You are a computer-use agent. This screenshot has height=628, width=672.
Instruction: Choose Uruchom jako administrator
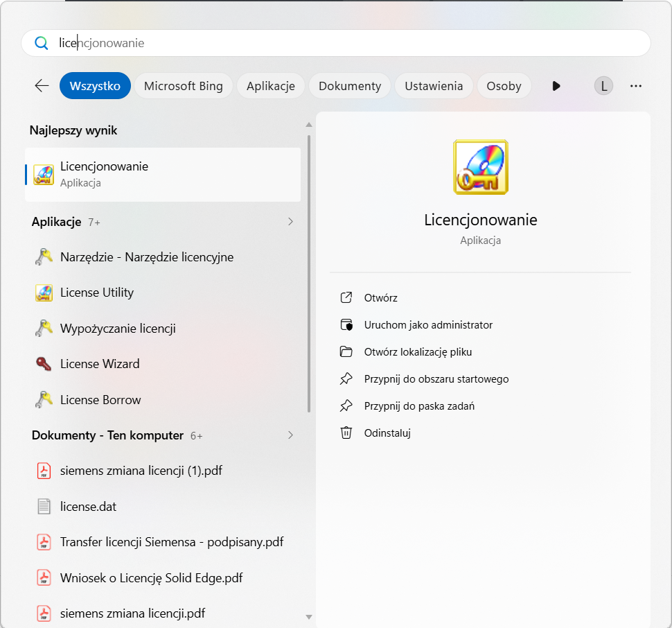tap(428, 324)
